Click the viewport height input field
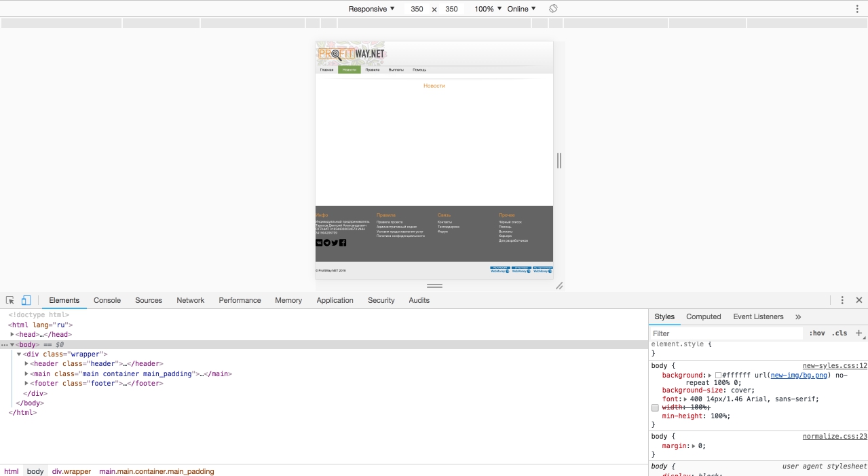Image resolution: width=868 pixels, height=476 pixels. click(451, 10)
